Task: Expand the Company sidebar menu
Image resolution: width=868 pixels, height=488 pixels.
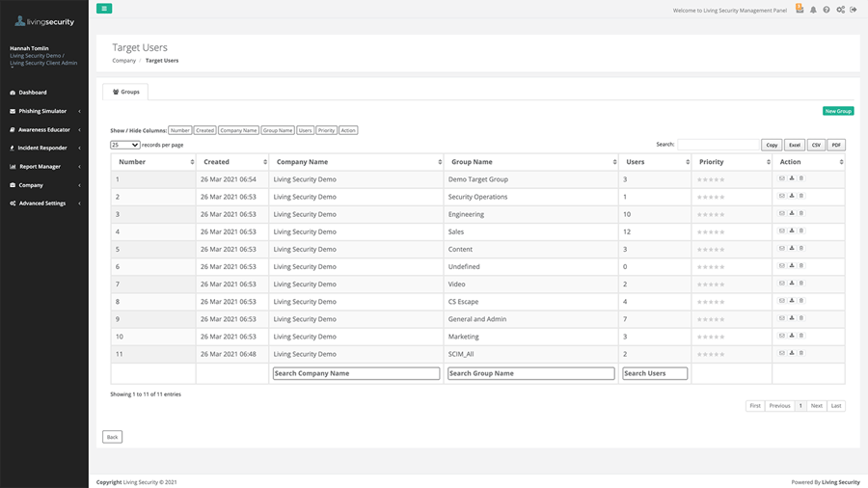Action: coord(44,185)
